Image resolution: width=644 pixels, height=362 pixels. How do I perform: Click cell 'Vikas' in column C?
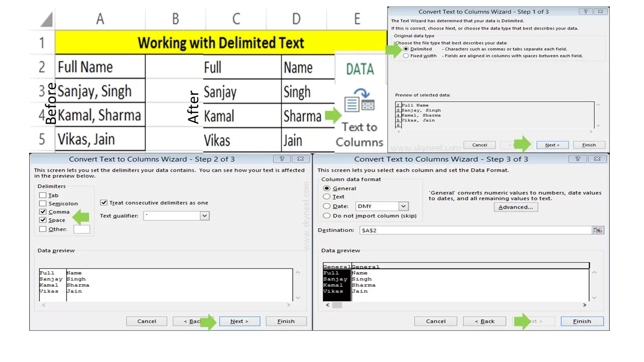tap(242, 140)
